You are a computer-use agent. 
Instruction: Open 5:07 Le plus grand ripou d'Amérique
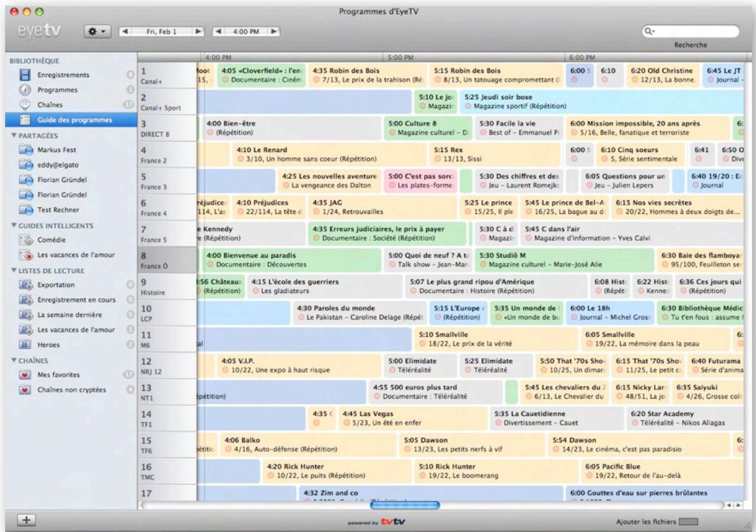pyautogui.click(x=496, y=286)
